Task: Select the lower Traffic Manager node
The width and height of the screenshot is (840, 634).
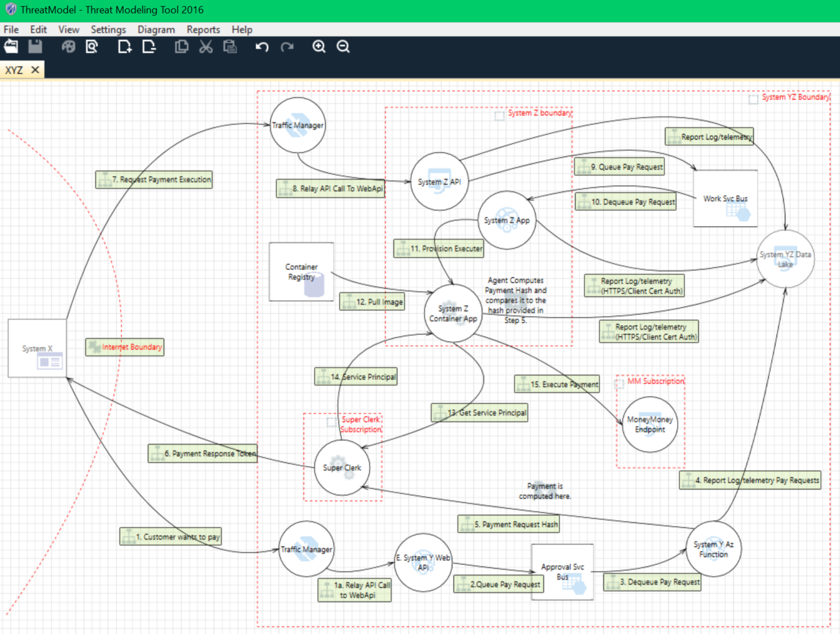Action: (306, 549)
